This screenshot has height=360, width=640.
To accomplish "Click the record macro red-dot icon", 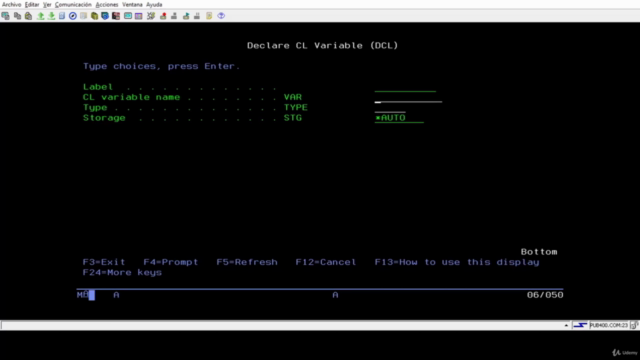I will click(x=163, y=16).
